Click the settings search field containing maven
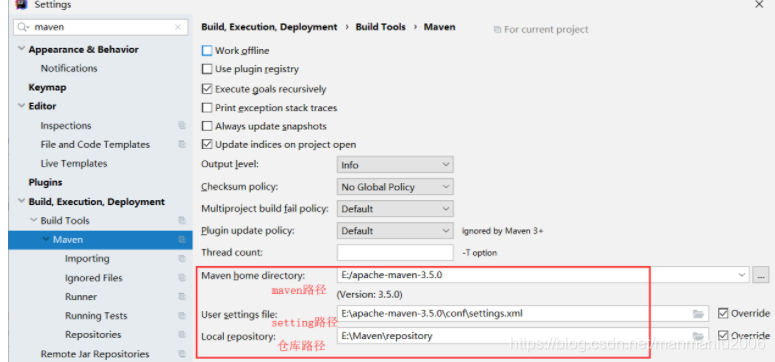The height and width of the screenshot is (362, 775). pyautogui.click(x=100, y=27)
